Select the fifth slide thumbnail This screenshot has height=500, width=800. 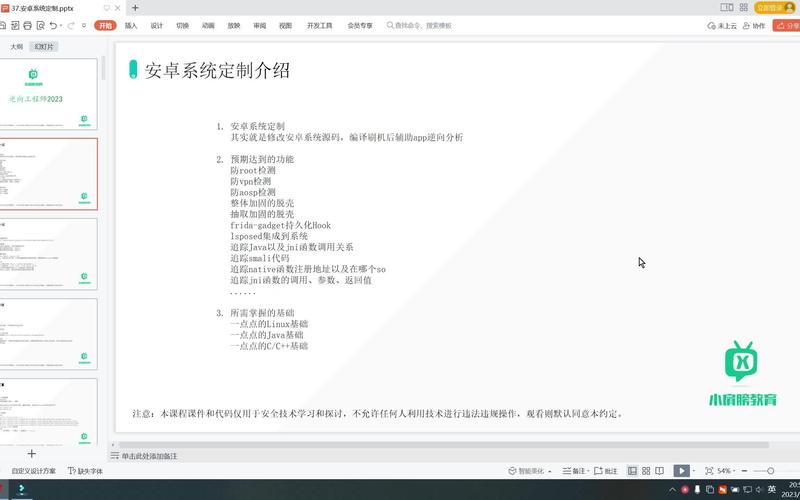tap(48, 412)
